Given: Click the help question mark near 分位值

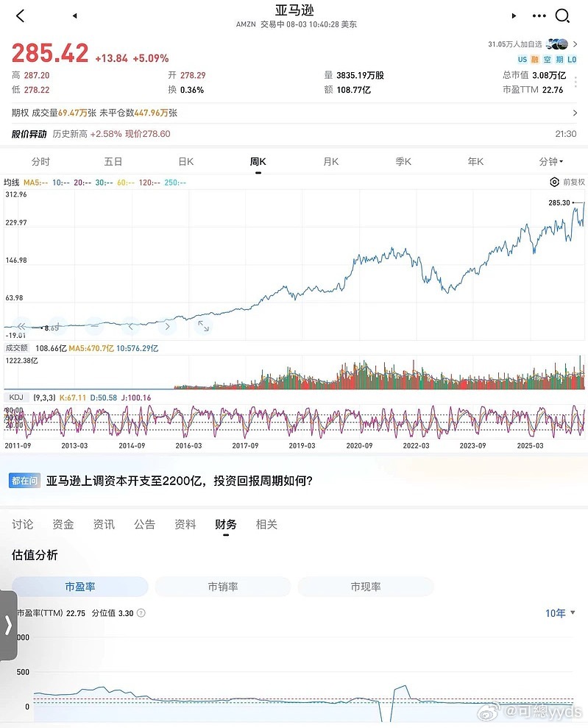Looking at the screenshot, I should [x=141, y=613].
